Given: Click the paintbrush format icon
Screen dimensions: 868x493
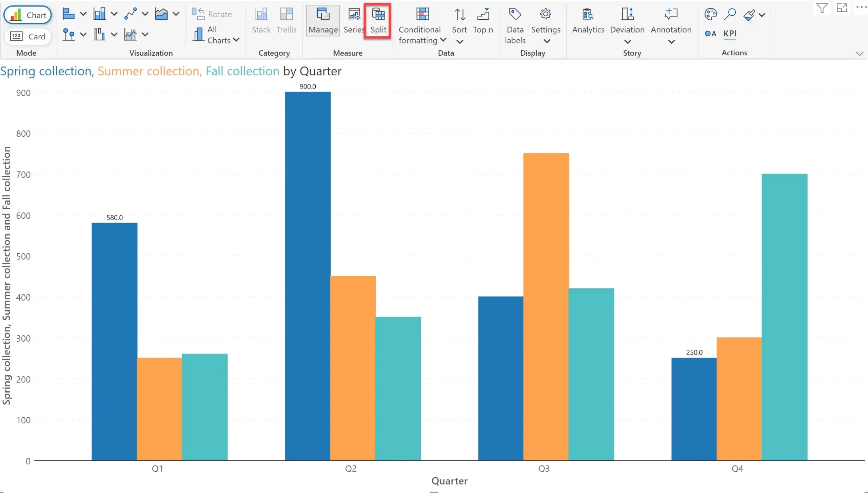Looking at the screenshot, I should pyautogui.click(x=749, y=15).
